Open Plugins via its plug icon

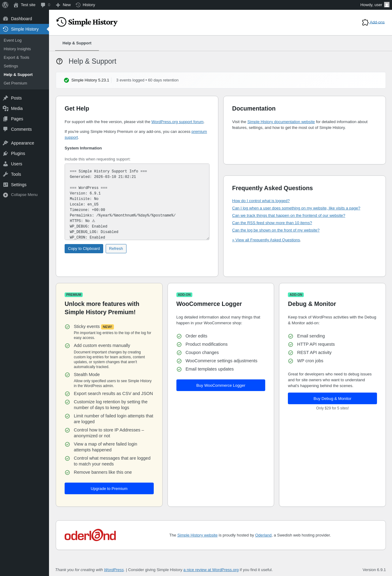point(6,153)
